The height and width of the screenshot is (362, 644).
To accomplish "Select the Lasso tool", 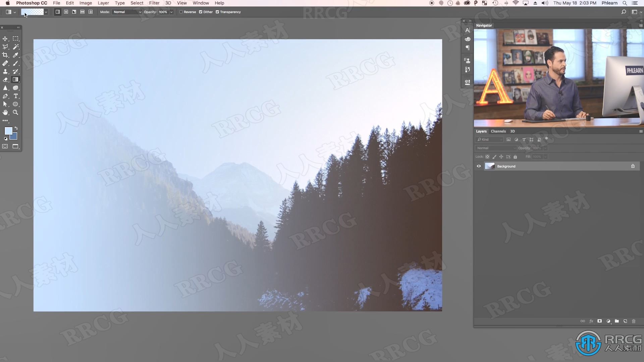I will click(5, 47).
